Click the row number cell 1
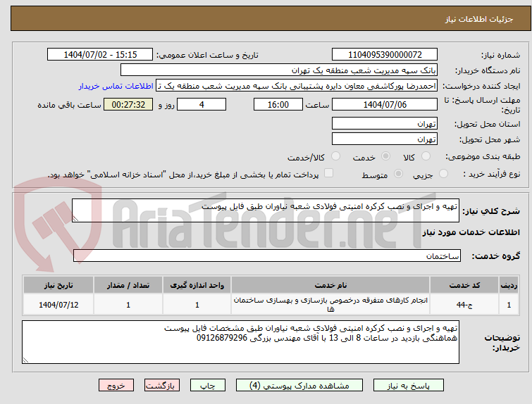The image size is (532, 404). pos(509,305)
